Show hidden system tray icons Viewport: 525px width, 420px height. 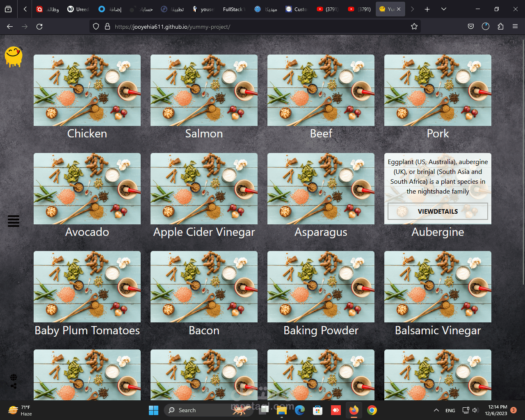436,410
